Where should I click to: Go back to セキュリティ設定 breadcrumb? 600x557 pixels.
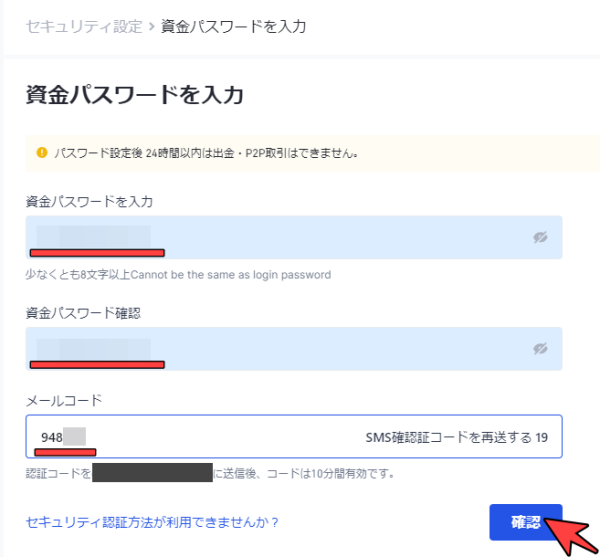tap(84, 26)
